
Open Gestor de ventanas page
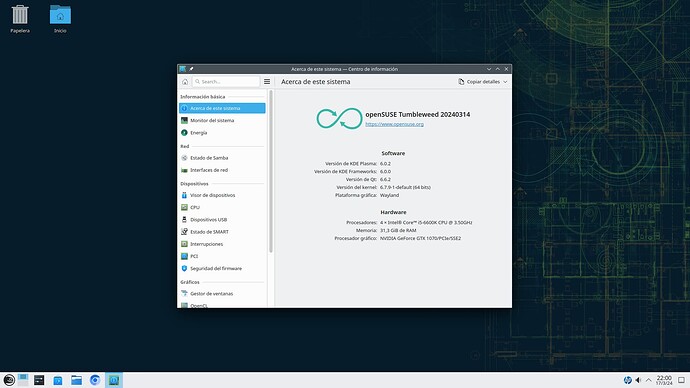coord(222,293)
